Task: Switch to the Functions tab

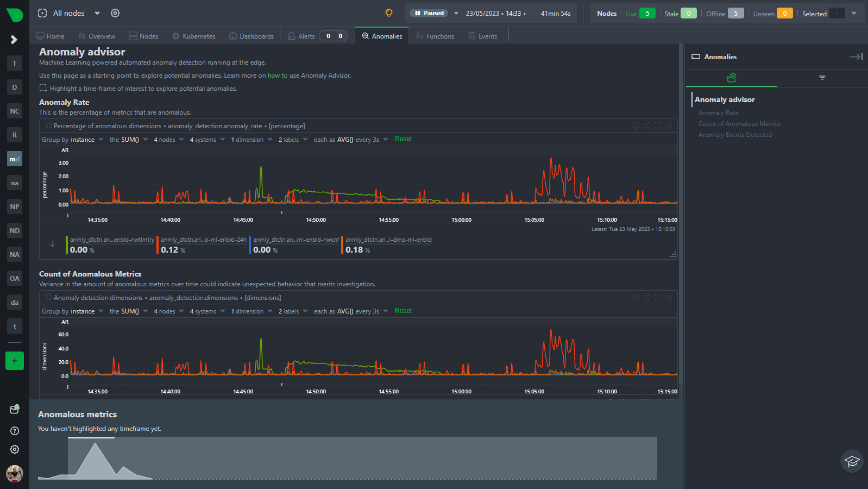Action: pos(435,36)
